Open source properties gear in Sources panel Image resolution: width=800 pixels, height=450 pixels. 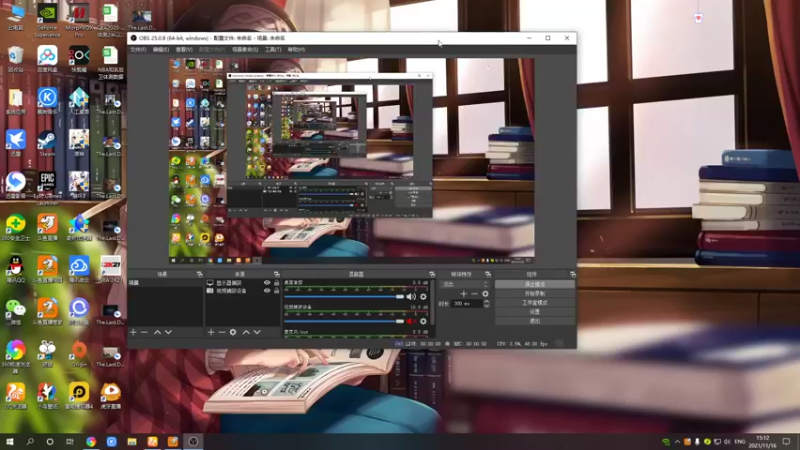pyautogui.click(x=233, y=332)
